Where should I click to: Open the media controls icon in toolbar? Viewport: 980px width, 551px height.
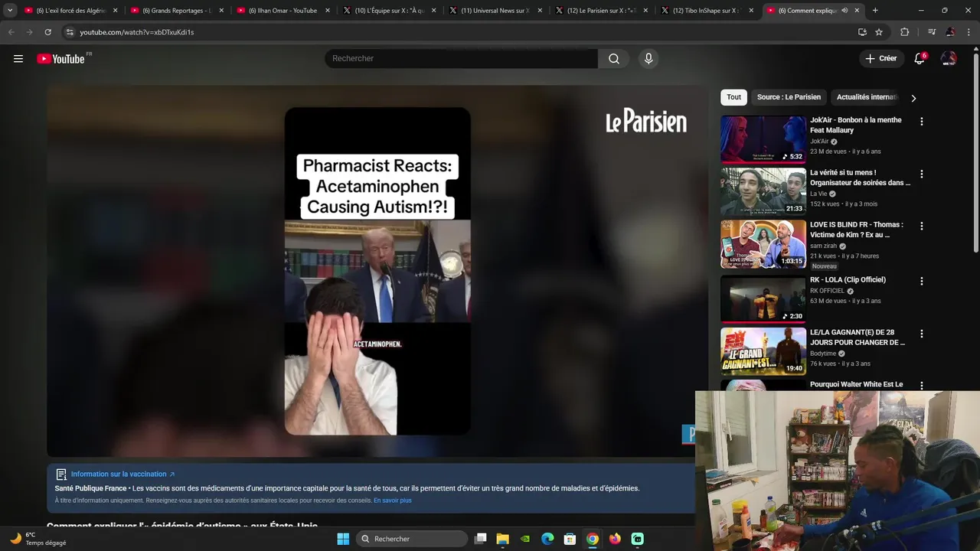[x=932, y=32]
